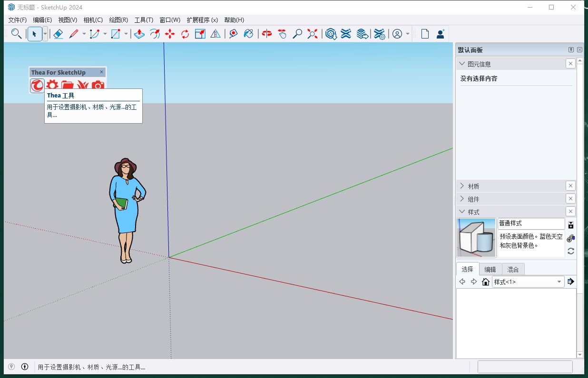This screenshot has width=588, height=378.
Task: Open the Select tool dropdown arrow
Action: click(x=45, y=34)
